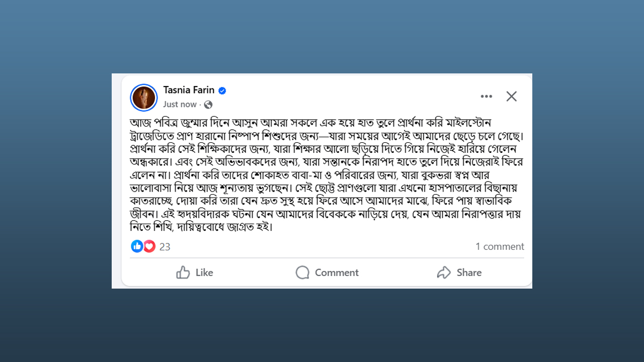Screen dimensions: 644x362
Task: Select the 'Comment' label
Action: point(337,273)
